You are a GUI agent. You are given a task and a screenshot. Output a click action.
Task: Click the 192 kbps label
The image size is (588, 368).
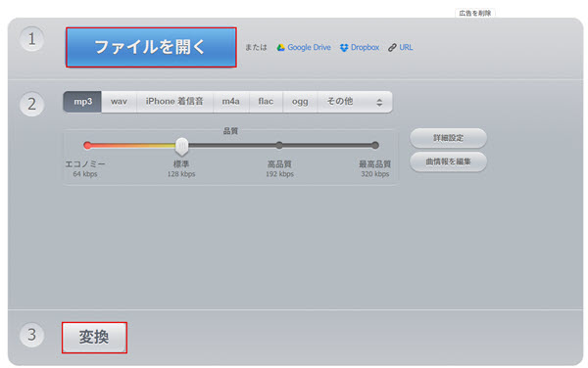pyautogui.click(x=279, y=174)
